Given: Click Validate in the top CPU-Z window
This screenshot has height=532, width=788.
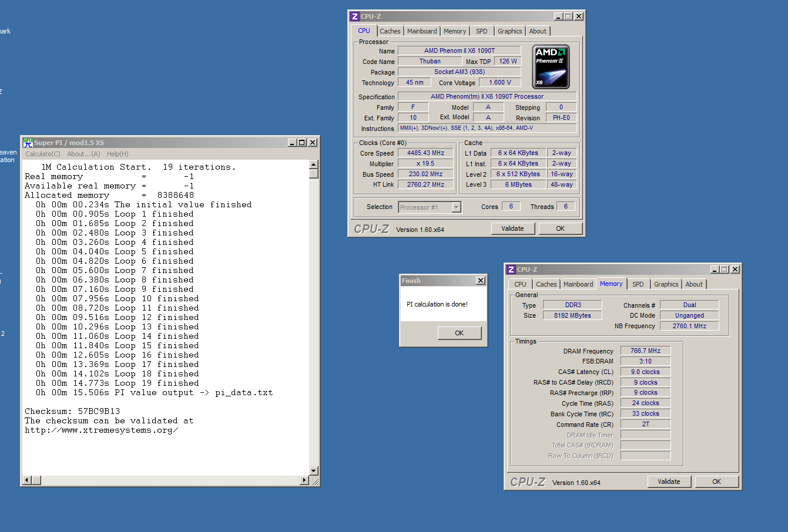Looking at the screenshot, I should pyautogui.click(x=512, y=228).
